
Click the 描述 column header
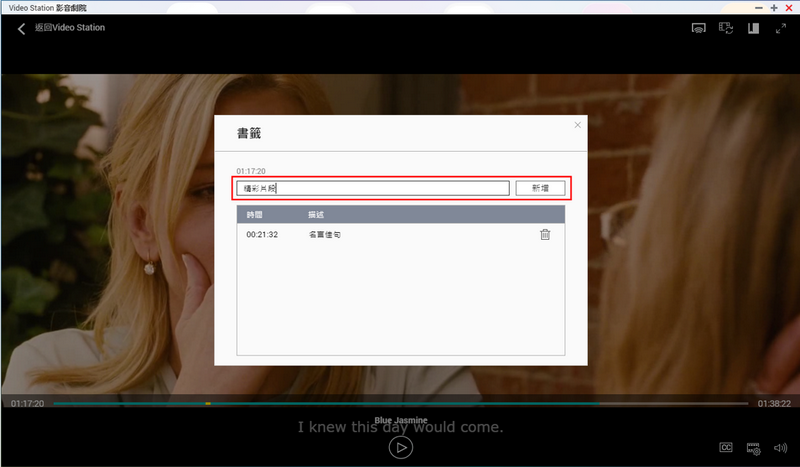point(316,215)
